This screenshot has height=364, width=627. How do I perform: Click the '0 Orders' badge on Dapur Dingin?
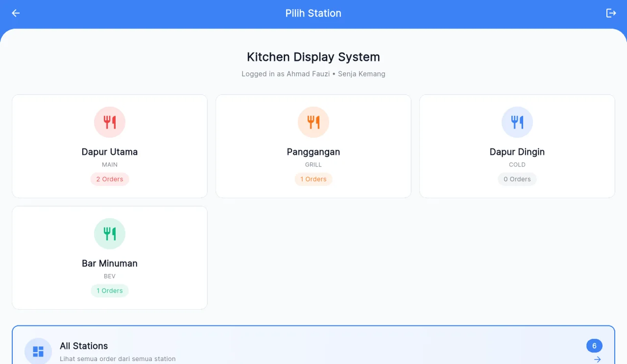[x=517, y=179]
